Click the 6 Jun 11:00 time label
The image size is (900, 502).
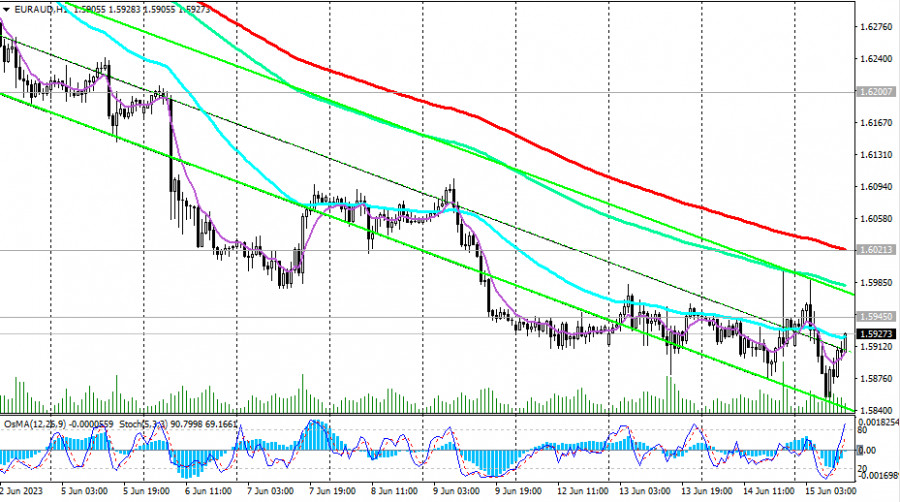(x=208, y=491)
